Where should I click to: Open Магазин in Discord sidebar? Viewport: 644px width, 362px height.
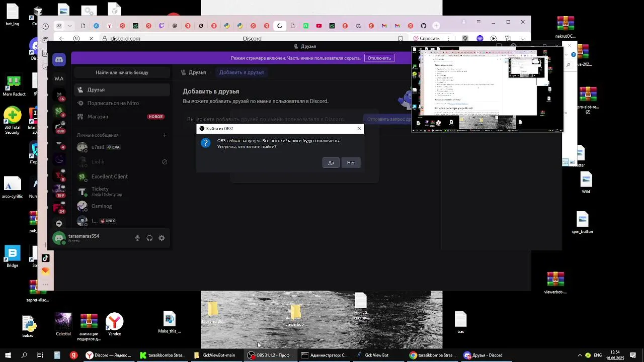pos(122,117)
